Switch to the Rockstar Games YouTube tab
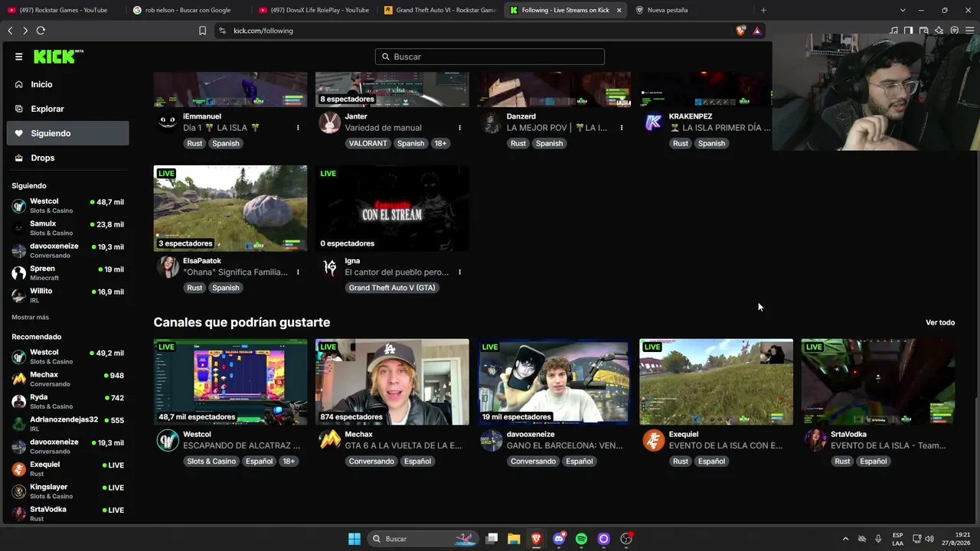 63,10
